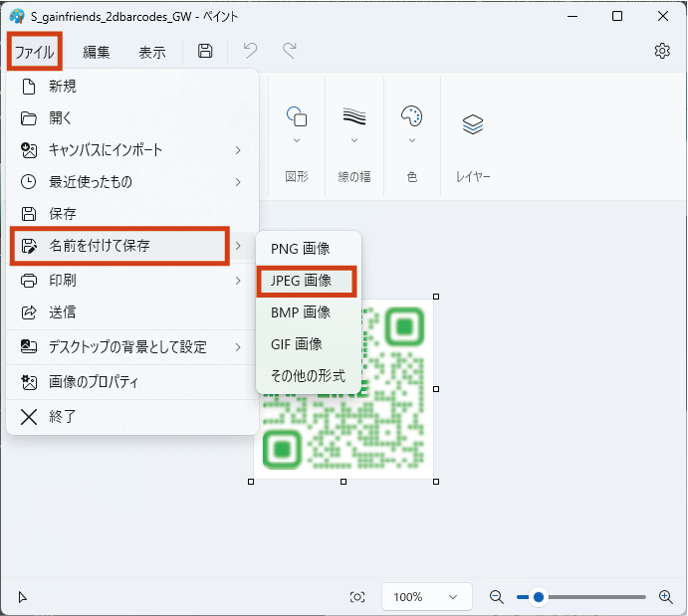
Task: Click the save floppy disk icon in toolbar
Action: click(205, 51)
